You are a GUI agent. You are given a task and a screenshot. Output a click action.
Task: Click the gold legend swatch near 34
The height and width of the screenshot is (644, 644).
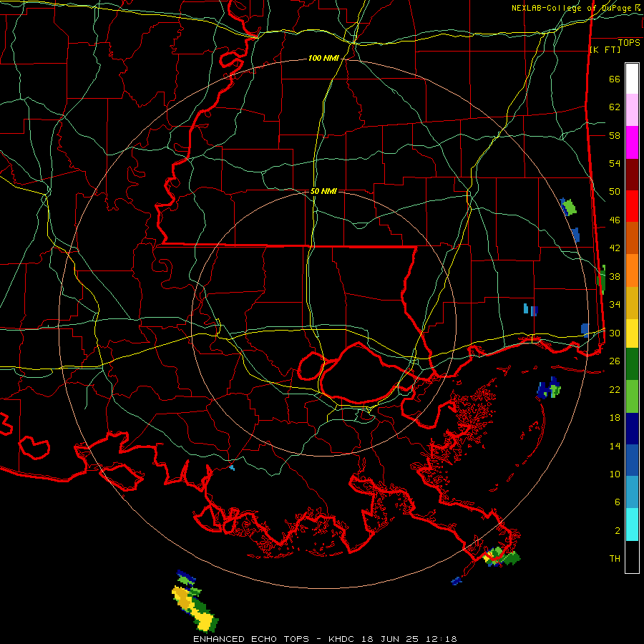click(x=632, y=303)
